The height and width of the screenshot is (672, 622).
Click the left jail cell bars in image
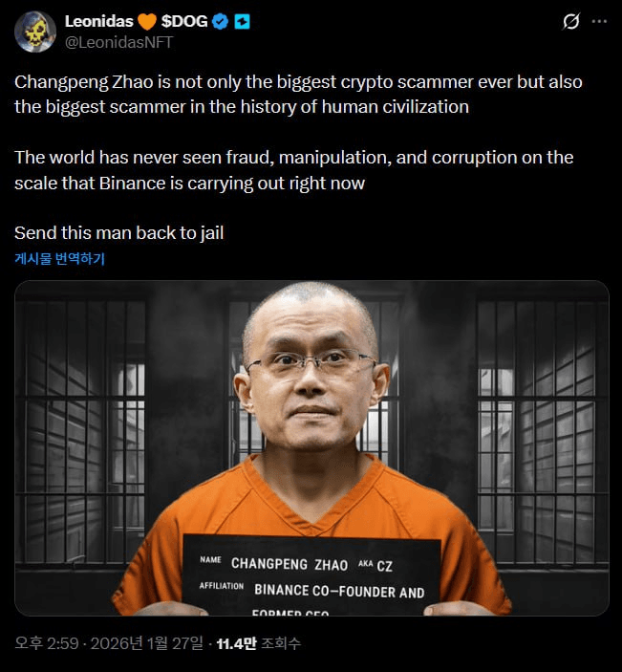coord(81,431)
